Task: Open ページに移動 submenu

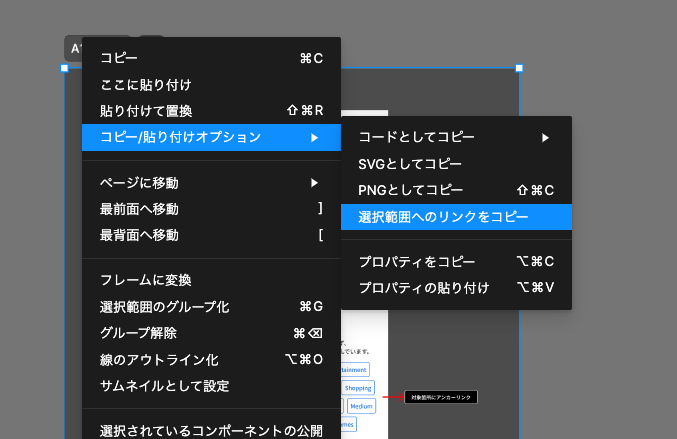Action: click(x=211, y=183)
